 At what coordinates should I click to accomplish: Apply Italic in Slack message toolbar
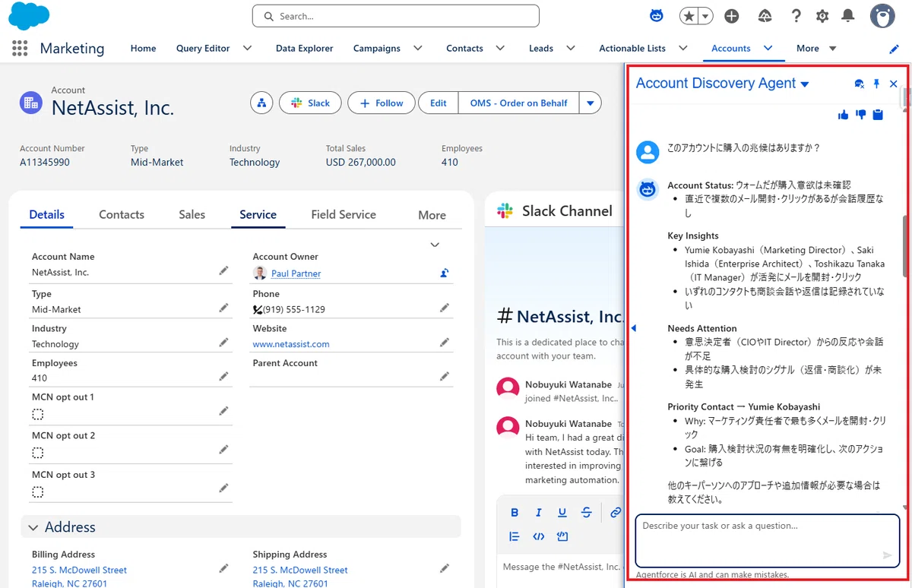pos(538,513)
